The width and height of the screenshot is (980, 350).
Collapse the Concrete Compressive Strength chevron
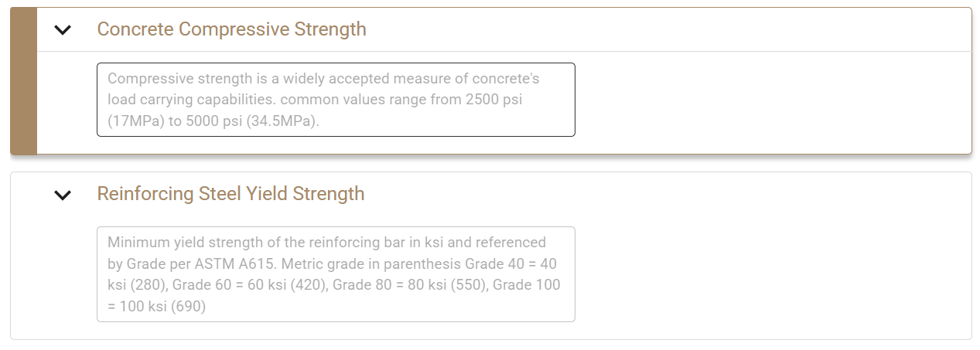pyautogui.click(x=63, y=30)
